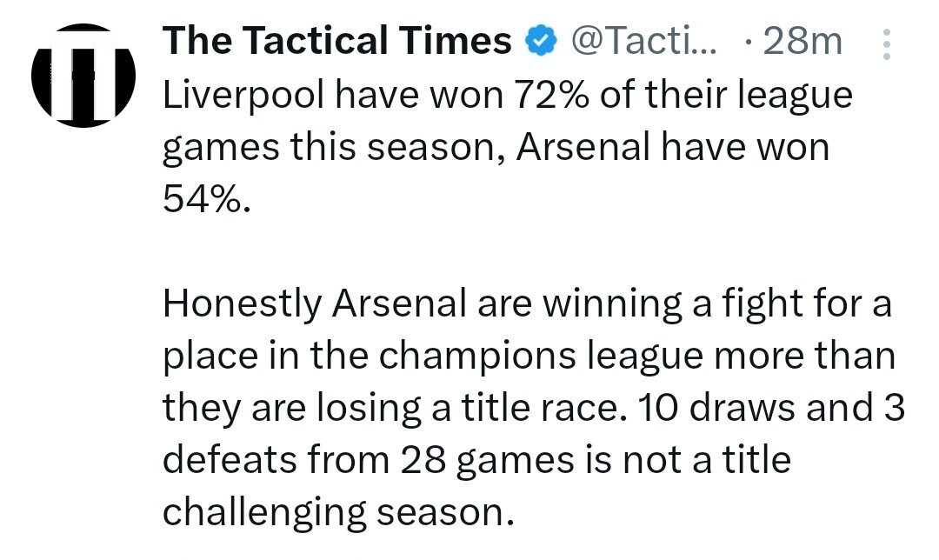The width and height of the screenshot is (939, 560).
Task: Click the final line 'challenging season.'
Action: (x=338, y=513)
